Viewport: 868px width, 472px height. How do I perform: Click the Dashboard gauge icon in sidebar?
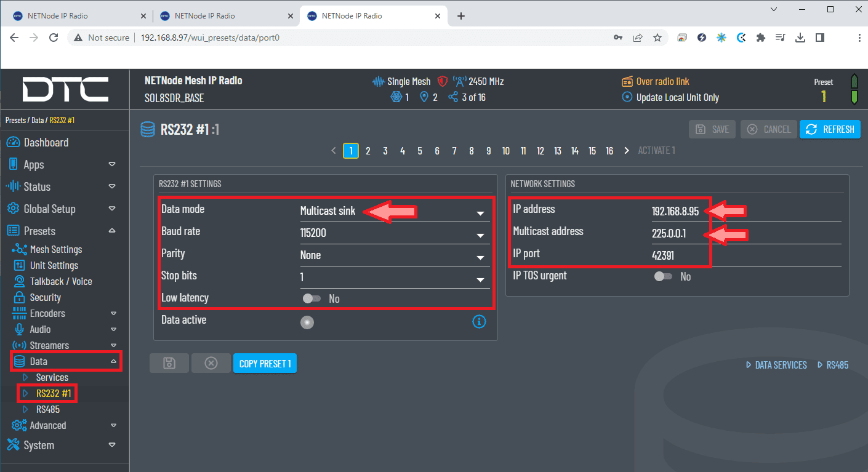13,143
